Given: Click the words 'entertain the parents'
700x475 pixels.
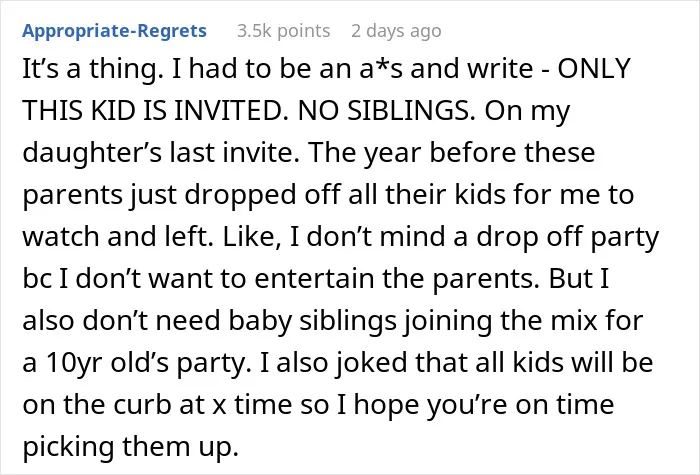Looking at the screenshot, I should (400, 279).
